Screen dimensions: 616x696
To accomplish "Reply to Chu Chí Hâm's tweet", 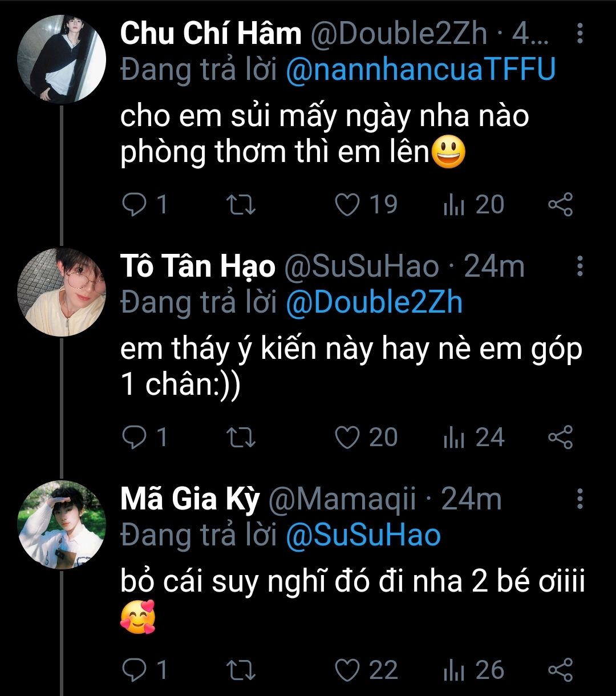I will (135, 205).
